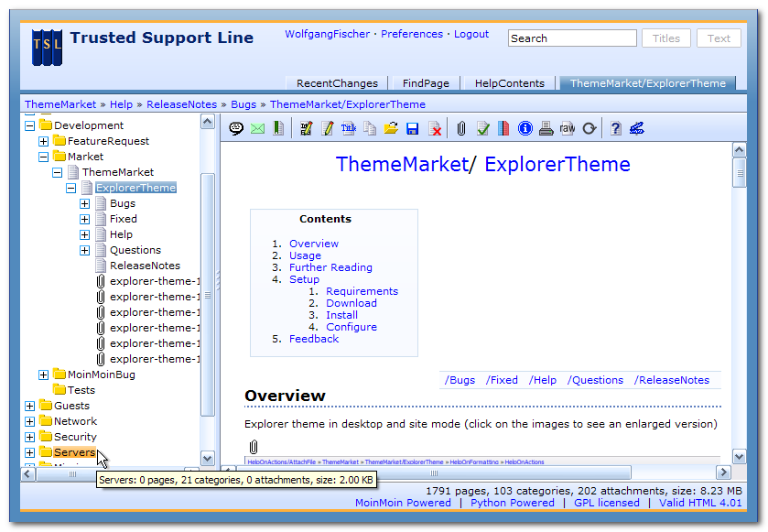
Task: Switch to the RecentChanges tab
Action: (337, 83)
